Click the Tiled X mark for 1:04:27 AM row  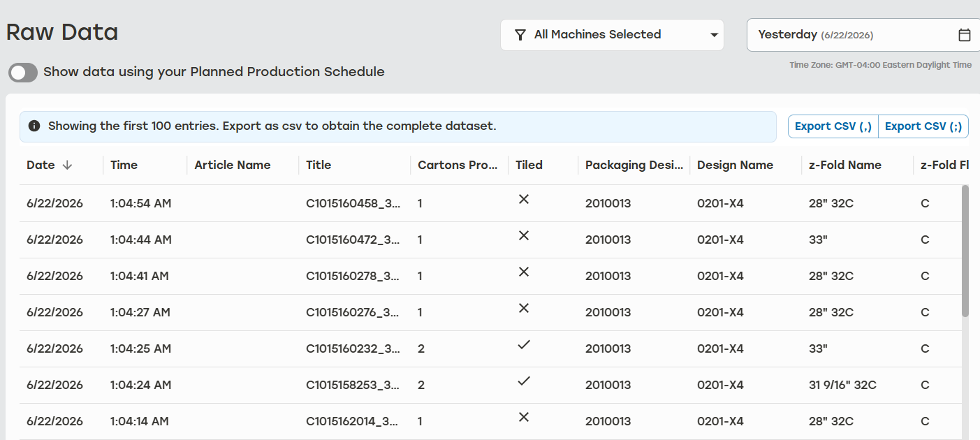(x=524, y=308)
